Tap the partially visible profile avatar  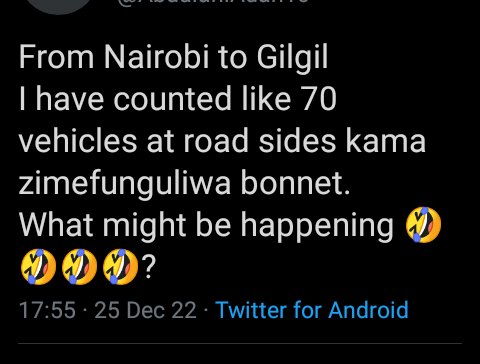point(59,7)
